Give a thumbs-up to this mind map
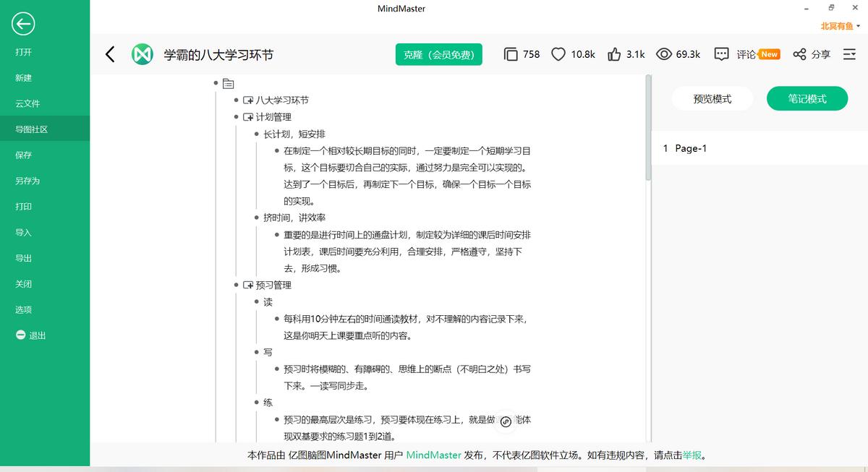The image size is (868, 472). click(613, 53)
